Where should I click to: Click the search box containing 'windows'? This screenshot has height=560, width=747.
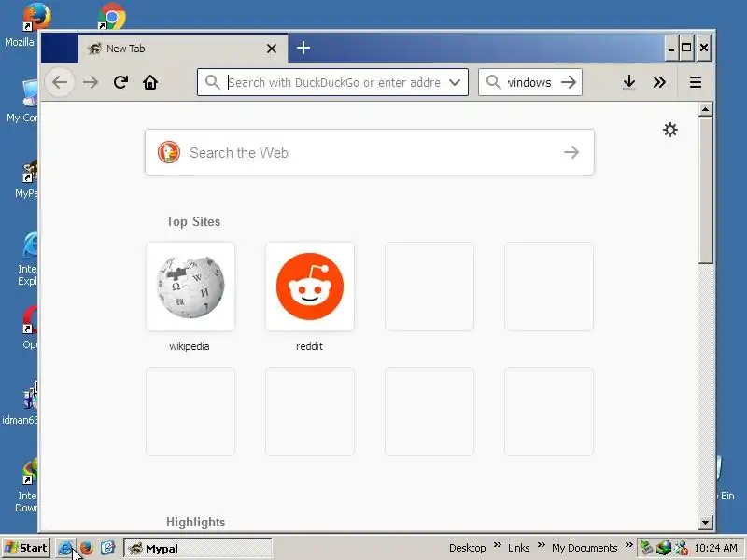point(529,82)
